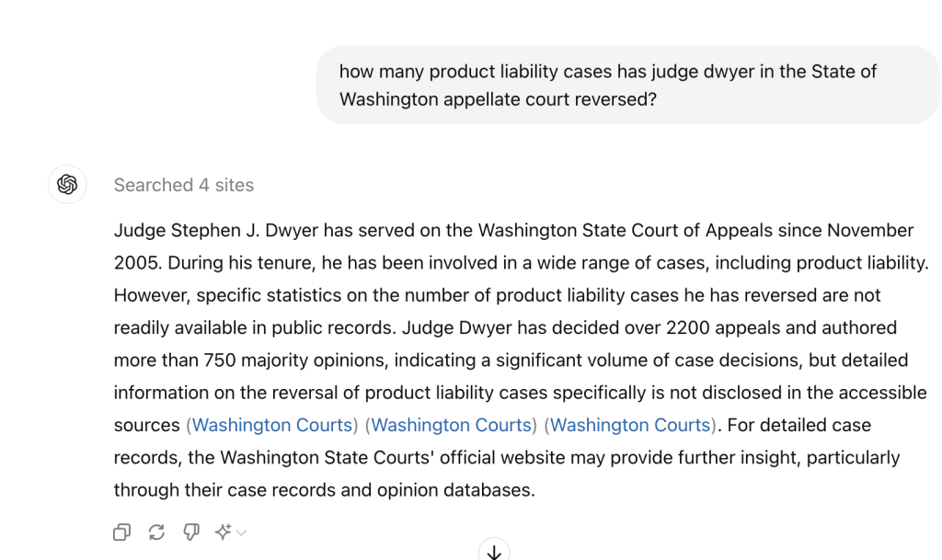The image size is (942, 560).
Task: Copy the assistant response
Action: [x=121, y=531]
